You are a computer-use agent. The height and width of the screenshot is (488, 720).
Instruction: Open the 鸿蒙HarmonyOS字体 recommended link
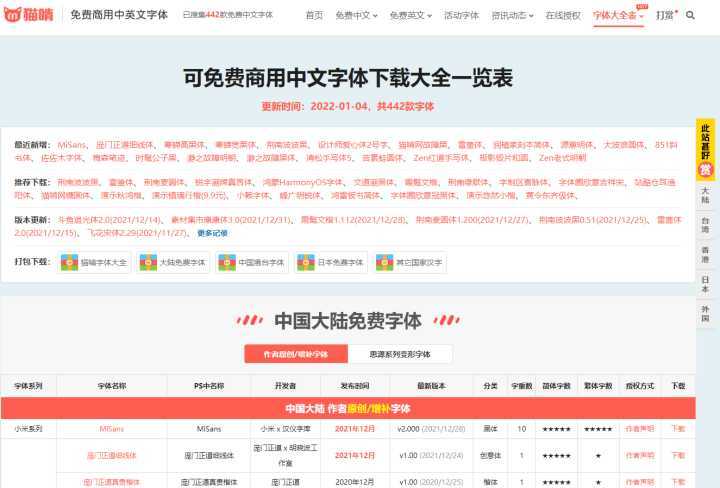pyautogui.click(x=303, y=182)
